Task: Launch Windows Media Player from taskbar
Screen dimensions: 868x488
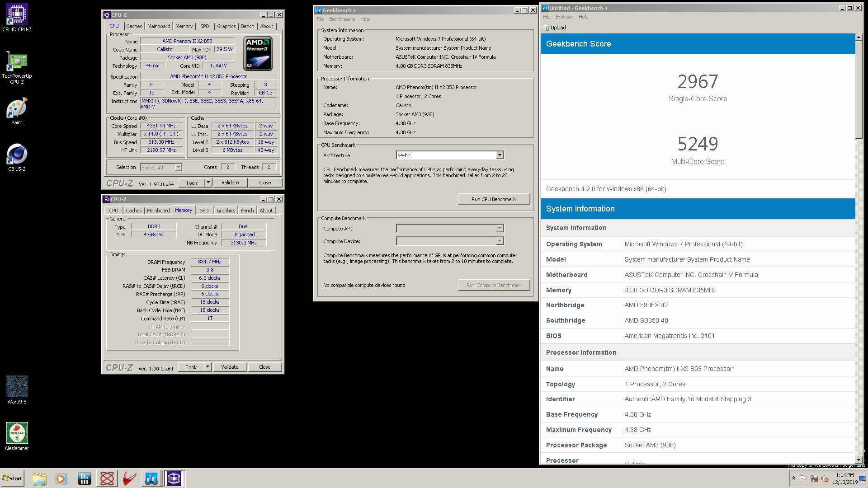Action: (61, 479)
